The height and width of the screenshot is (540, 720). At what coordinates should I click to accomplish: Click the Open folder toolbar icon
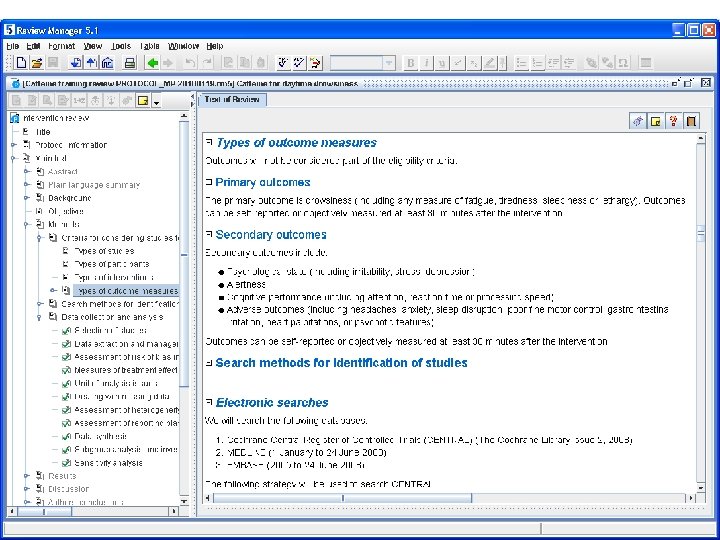37,63
